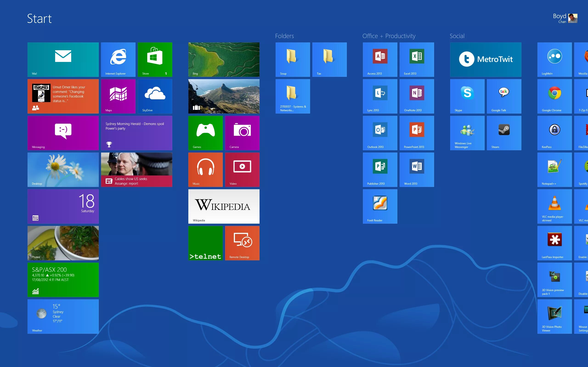The height and width of the screenshot is (367, 588).
Task: Launch the Steam tile
Action: point(504,133)
